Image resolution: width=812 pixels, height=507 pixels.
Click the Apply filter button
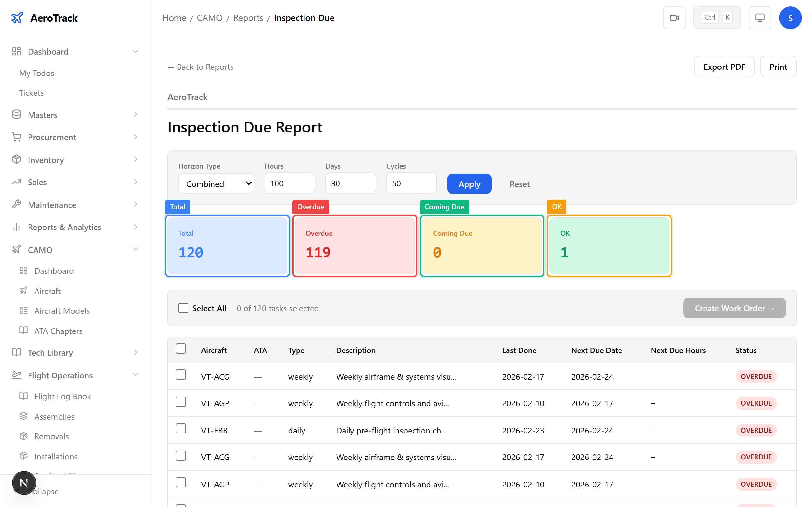coord(469,184)
